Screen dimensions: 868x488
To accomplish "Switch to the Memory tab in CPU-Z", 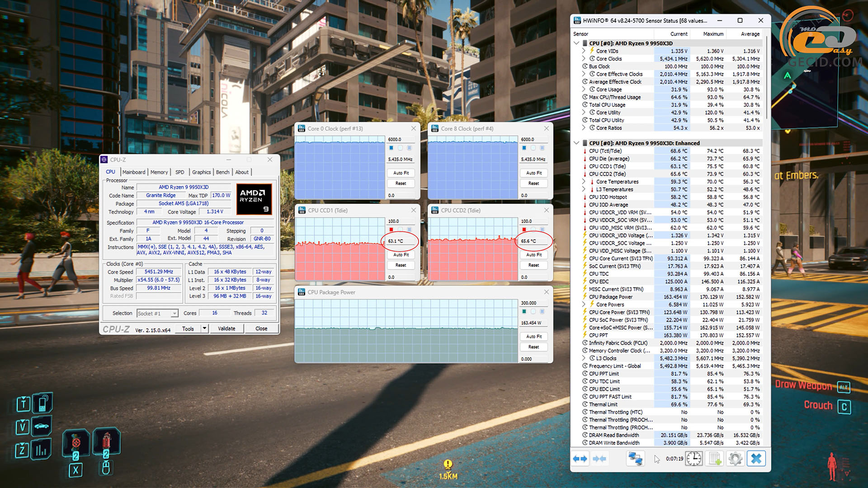I will pyautogui.click(x=159, y=172).
